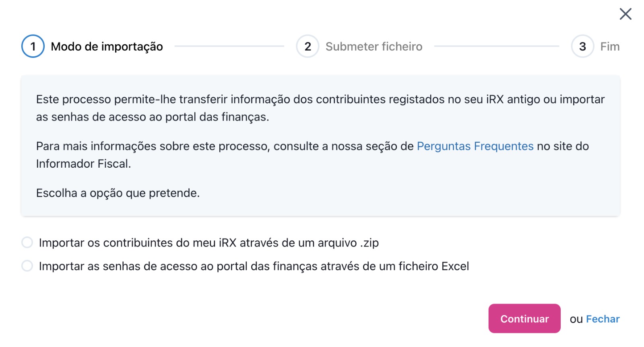The width and height of the screenshot is (644, 347).
Task: Click the pink Continuar button
Action: (524, 318)
